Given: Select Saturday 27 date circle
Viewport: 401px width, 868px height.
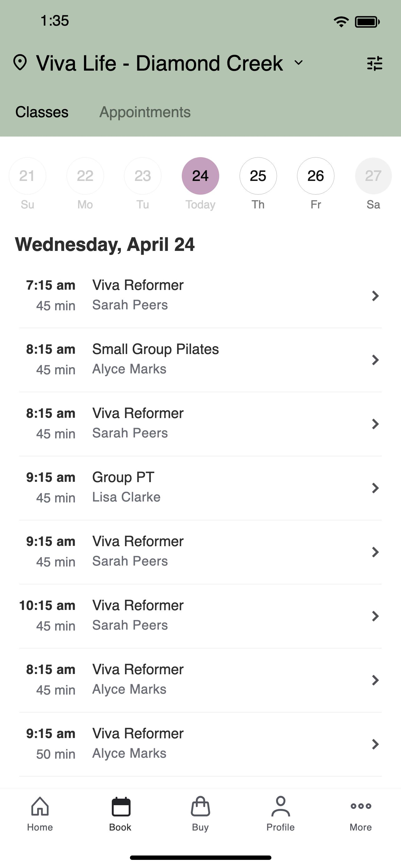Looking at the screenshot, I should pyautogui.click(x=374, y=176).
